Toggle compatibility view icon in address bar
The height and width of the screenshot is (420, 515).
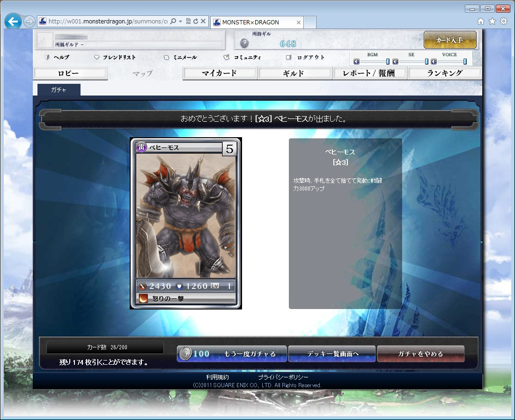coord(188,22)
